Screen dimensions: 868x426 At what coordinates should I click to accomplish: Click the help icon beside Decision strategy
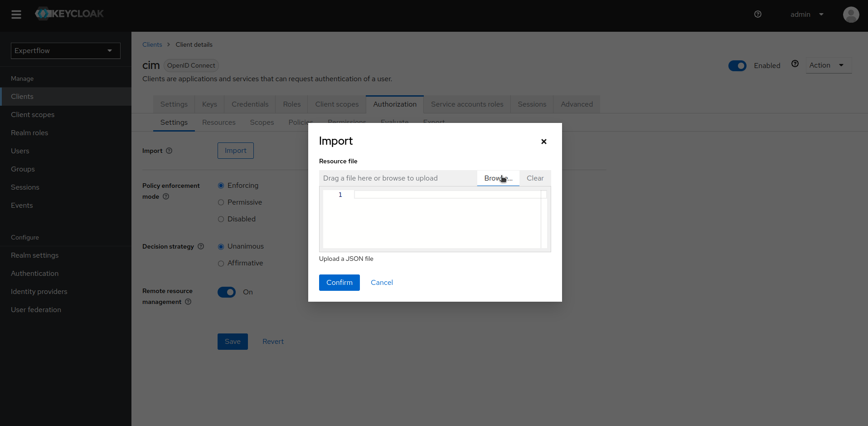tap(201, 246)
